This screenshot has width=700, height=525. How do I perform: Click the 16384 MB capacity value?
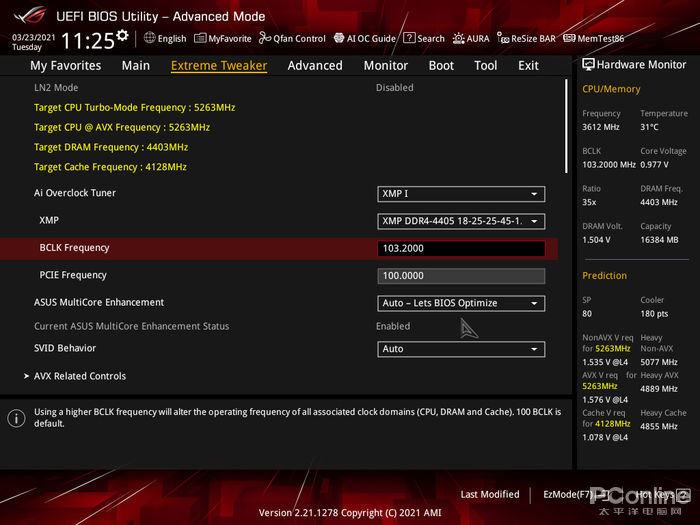point(659,240)
